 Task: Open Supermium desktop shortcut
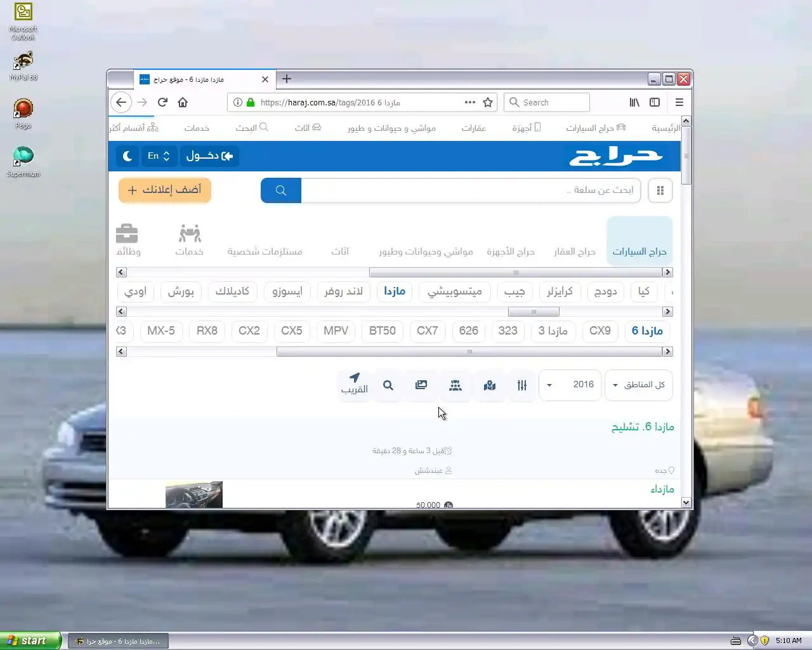(23, 161)
